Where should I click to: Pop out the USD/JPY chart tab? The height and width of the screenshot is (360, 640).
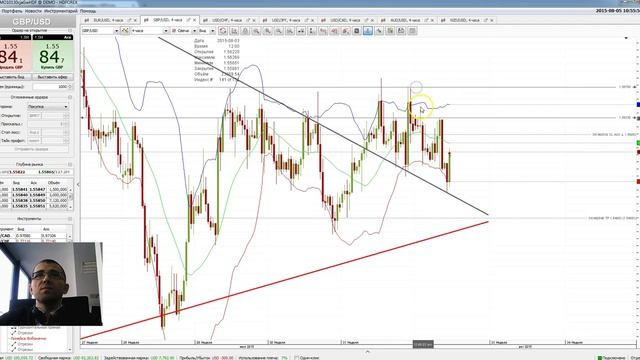[x=307, y=20]
